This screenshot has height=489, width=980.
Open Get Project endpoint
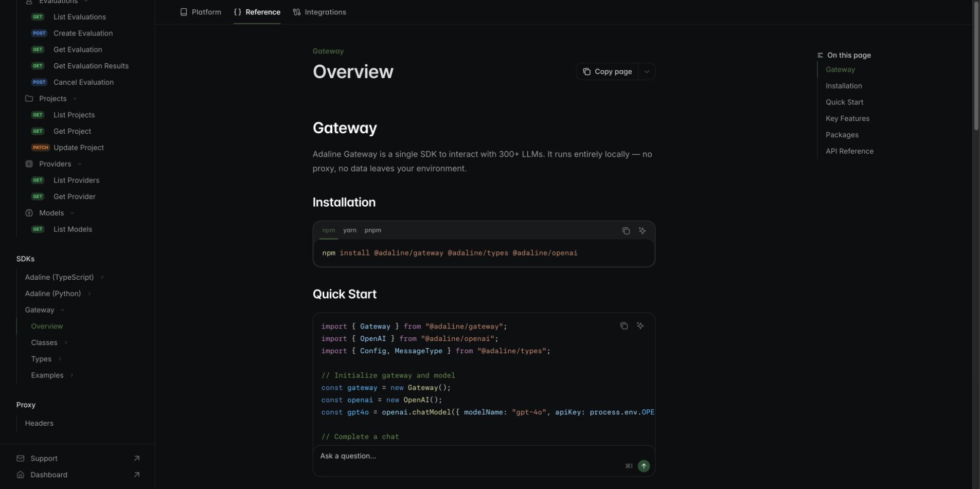pyautogui.click(x=72, y=132)
